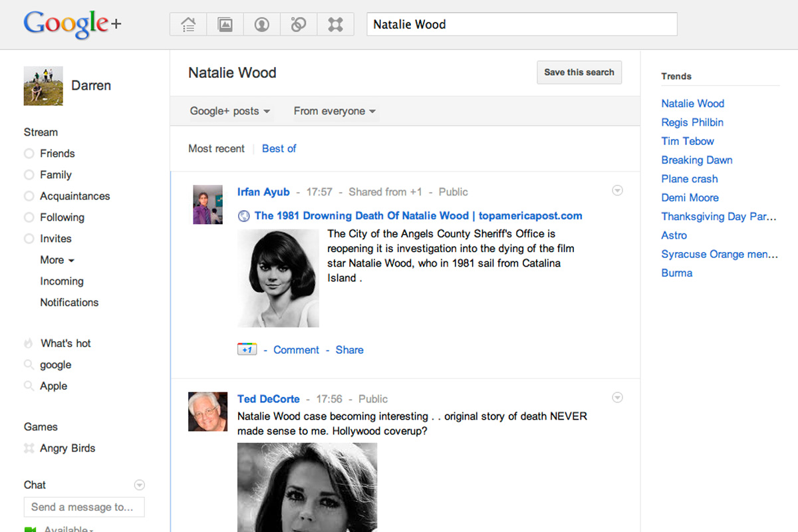798x532 pixels.
Task: Select the Family circle filter
Action: coord(56,174)
